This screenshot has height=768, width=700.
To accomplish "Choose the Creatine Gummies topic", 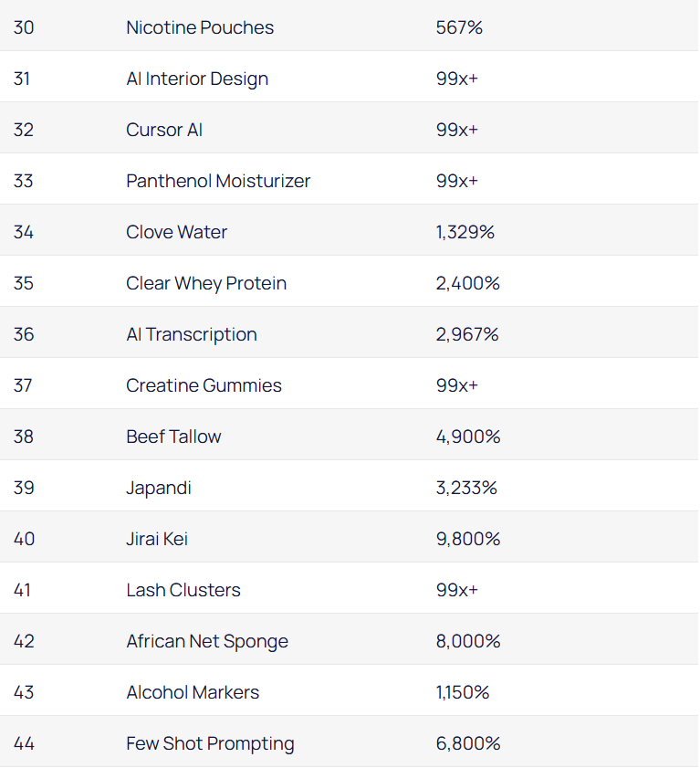I will click(204, 385).
